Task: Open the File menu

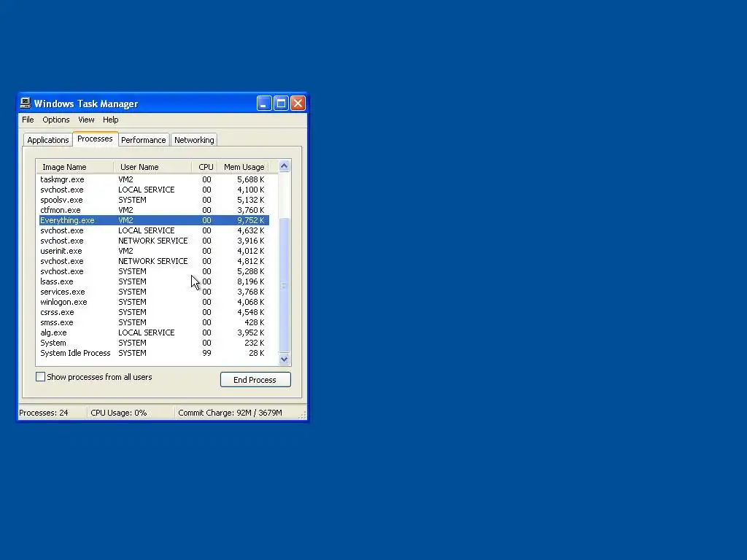Action: point(28,120)
